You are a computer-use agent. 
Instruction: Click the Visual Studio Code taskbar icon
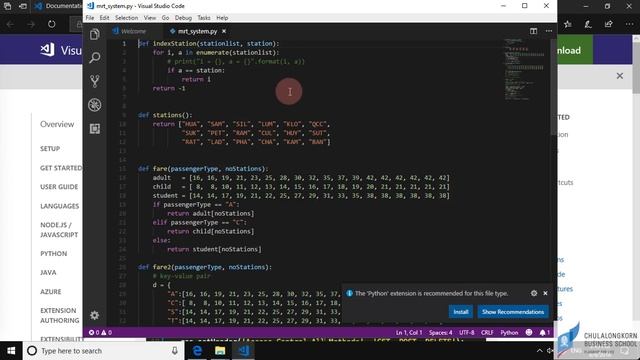click(244, 351)
